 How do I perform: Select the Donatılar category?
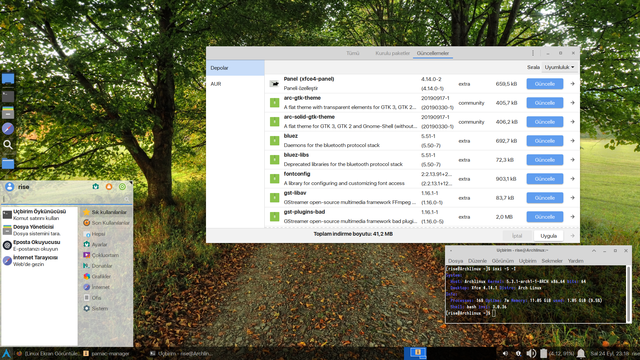click(106, 266)
